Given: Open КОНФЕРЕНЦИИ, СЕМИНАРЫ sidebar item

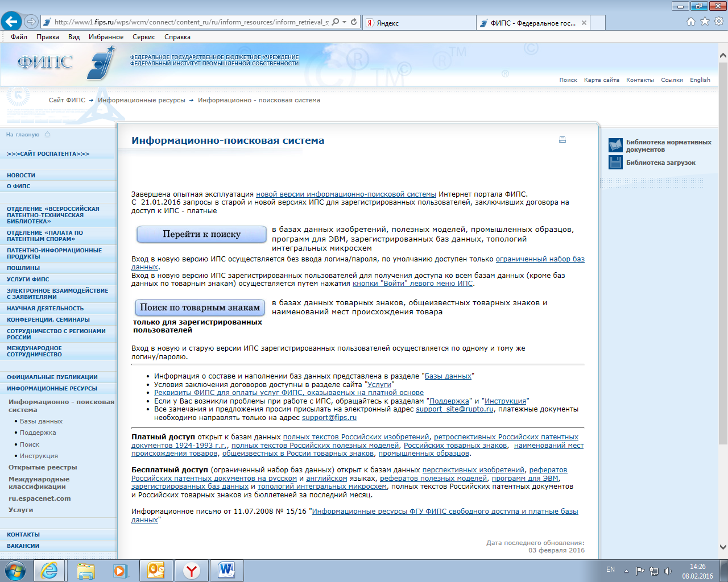Looking at the screenshot, I should (48, 320).
